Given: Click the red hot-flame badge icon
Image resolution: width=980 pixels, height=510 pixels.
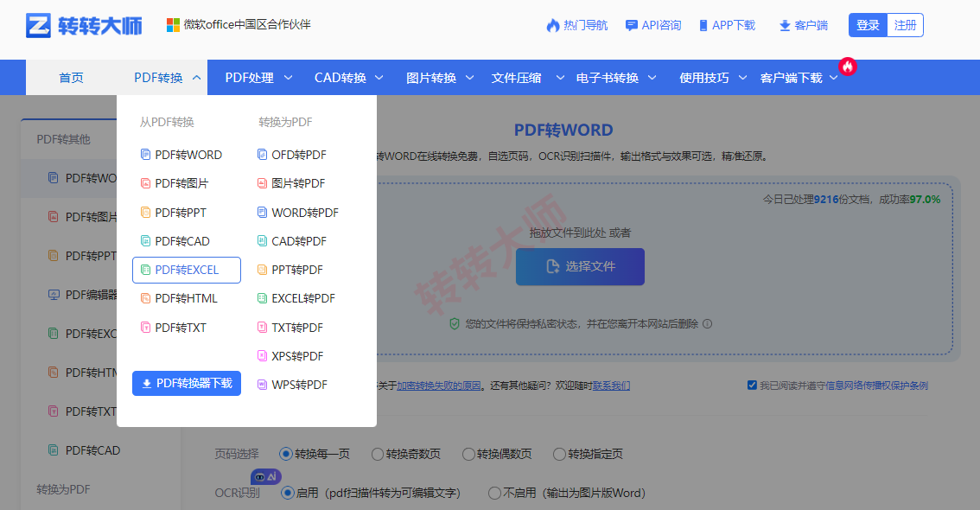Looking at the screenshot, I should [848, 67].
